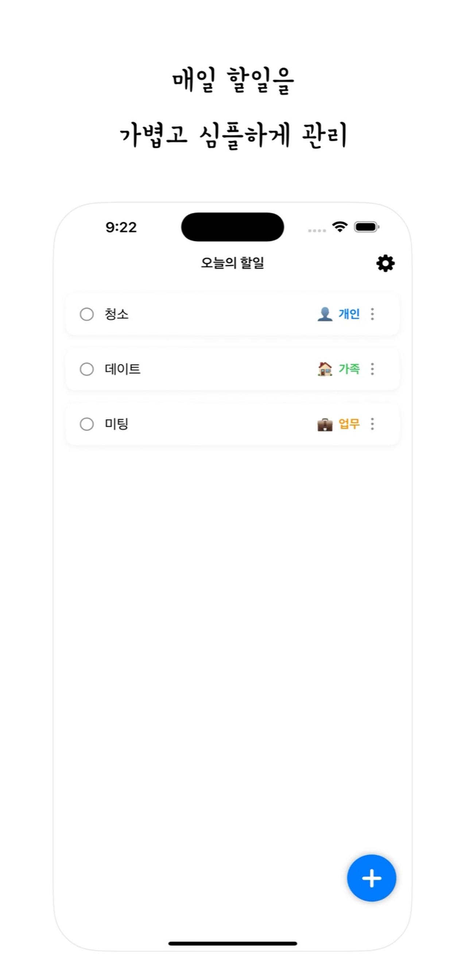The height and width of the screenshot is (980, 453).
Task: Open the 미팅 task overflow menu
Action: pos(372,424)
